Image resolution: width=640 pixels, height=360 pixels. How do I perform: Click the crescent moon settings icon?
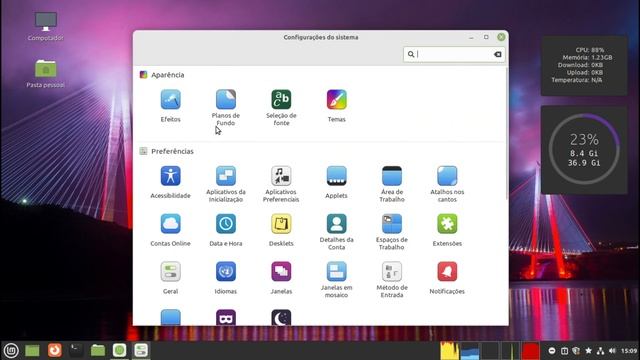tap(281, 318)
